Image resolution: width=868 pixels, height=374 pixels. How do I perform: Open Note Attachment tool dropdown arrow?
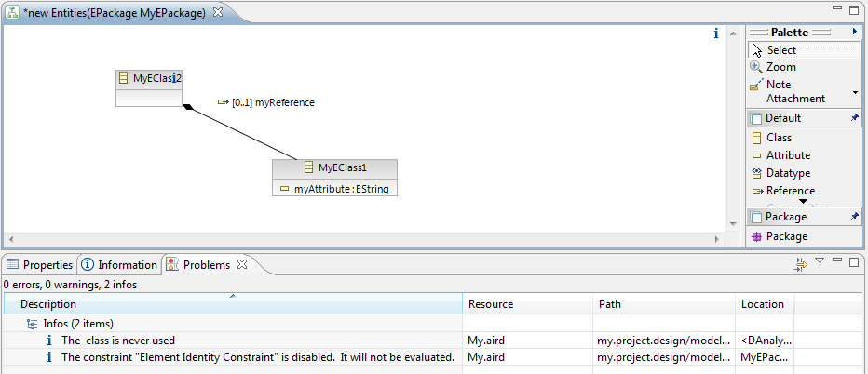[x=855, y=94]
